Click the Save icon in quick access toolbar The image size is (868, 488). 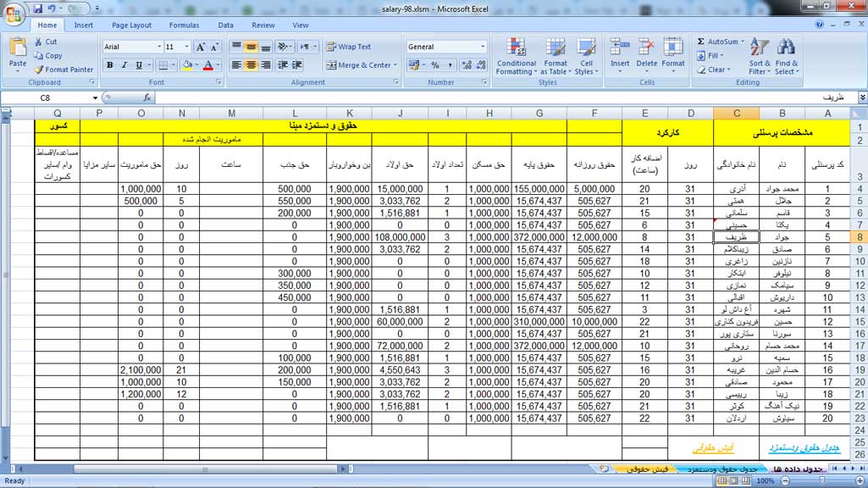coord(37,8)
